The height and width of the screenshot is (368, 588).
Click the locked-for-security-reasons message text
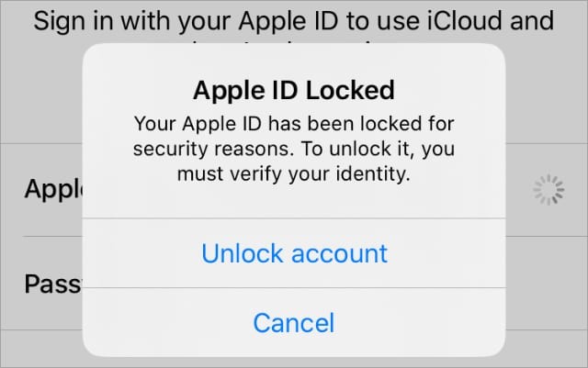[x=294, y=145]
